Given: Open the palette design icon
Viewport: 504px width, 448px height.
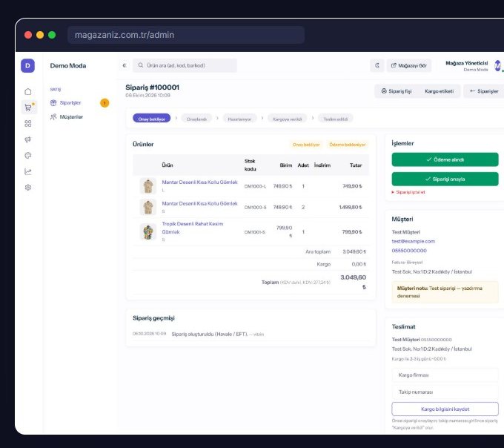Looking at the screenshot, I should (28, 155).
